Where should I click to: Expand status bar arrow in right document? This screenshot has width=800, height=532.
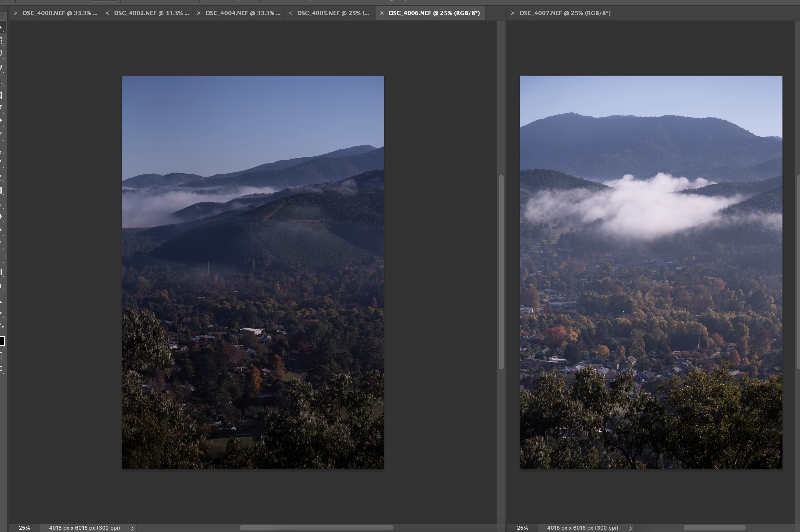point(630,528)
